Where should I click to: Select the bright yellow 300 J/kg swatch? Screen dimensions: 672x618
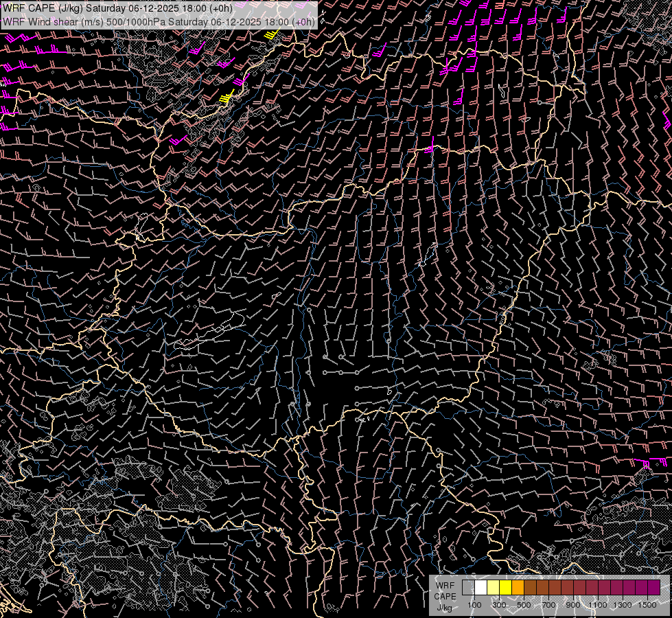click(505, 588)
